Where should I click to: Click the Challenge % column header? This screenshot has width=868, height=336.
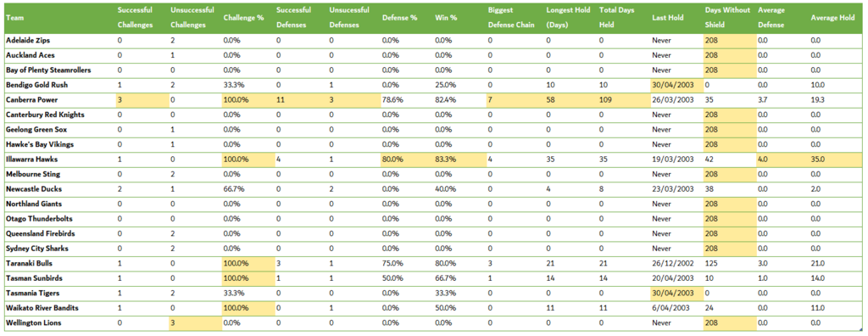248,18
